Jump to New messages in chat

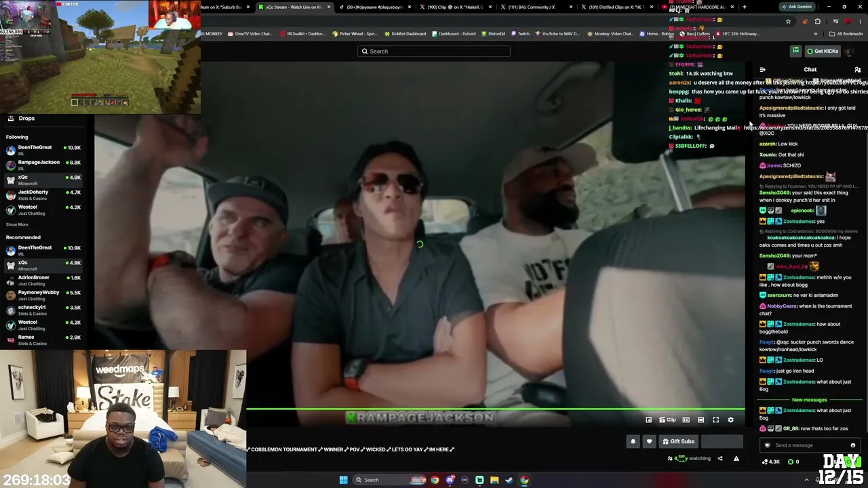click(x=810, y=400)
